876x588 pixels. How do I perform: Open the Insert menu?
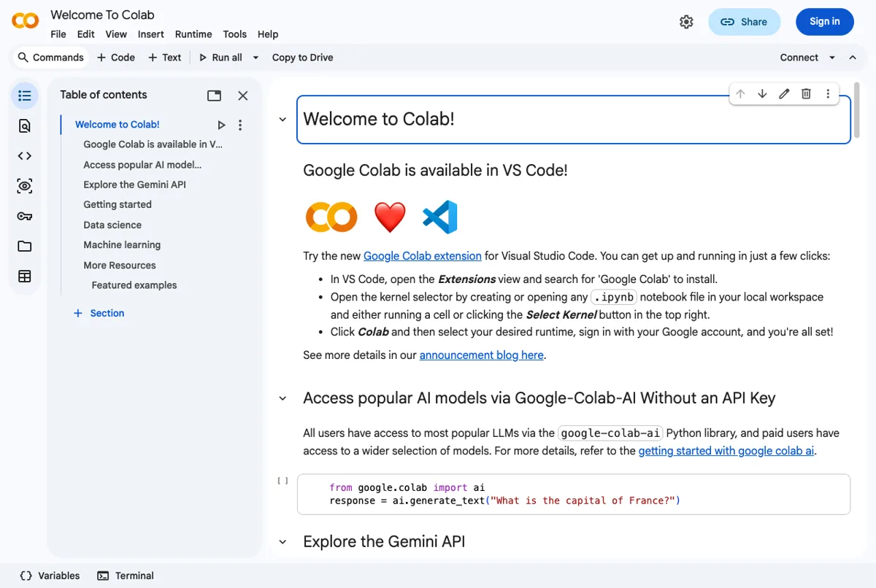coord(151,34)
